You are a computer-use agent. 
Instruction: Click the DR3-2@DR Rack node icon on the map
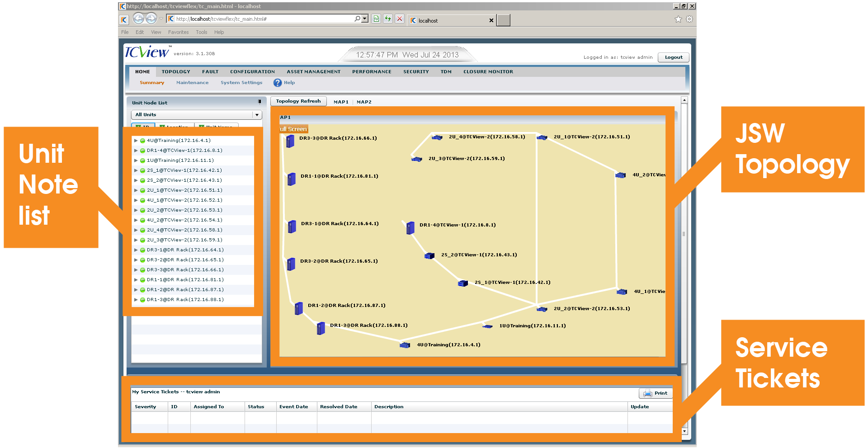tap(291, 264)
